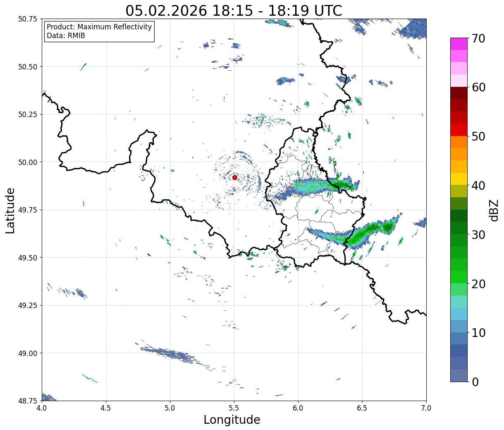Image resolution: width=504 pixels, height=430 pixels.
Task: Click the longitude tick label 5.0
Action: 170,408
